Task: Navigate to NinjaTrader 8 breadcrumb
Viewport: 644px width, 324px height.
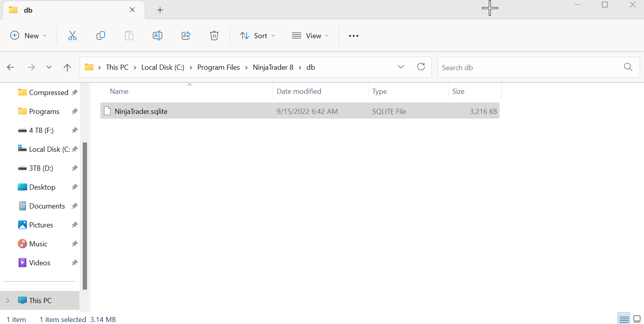Action: coord(273,67)
